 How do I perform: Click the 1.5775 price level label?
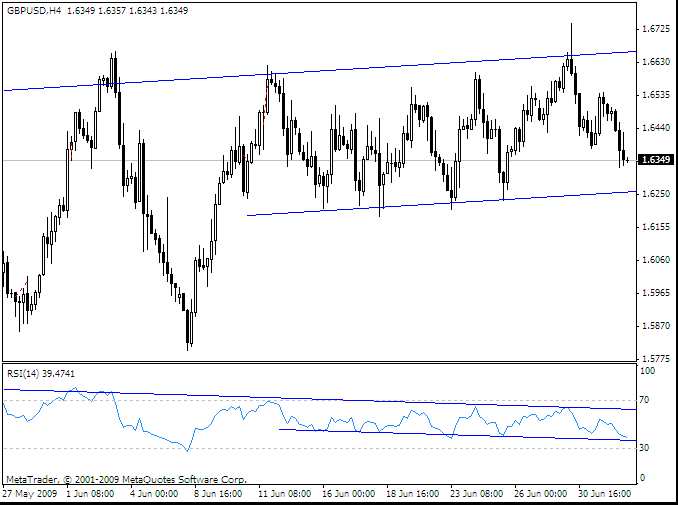656,358
